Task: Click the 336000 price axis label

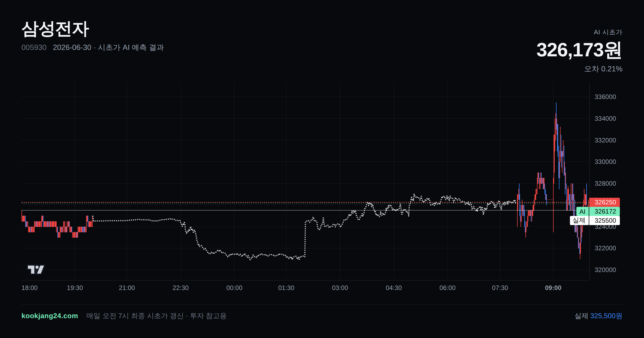Action: point(605,97)
